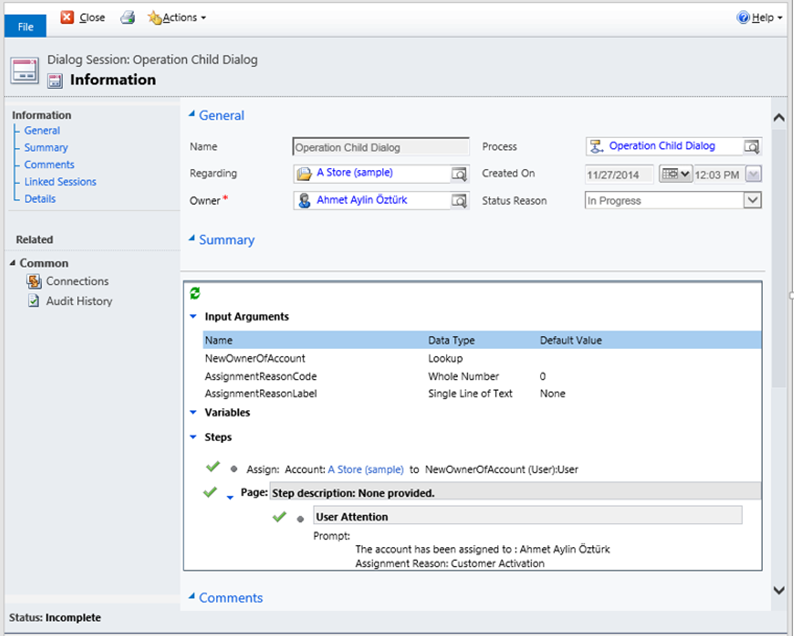
Task: Open the Status Reason dropdown
Action: 752,200
